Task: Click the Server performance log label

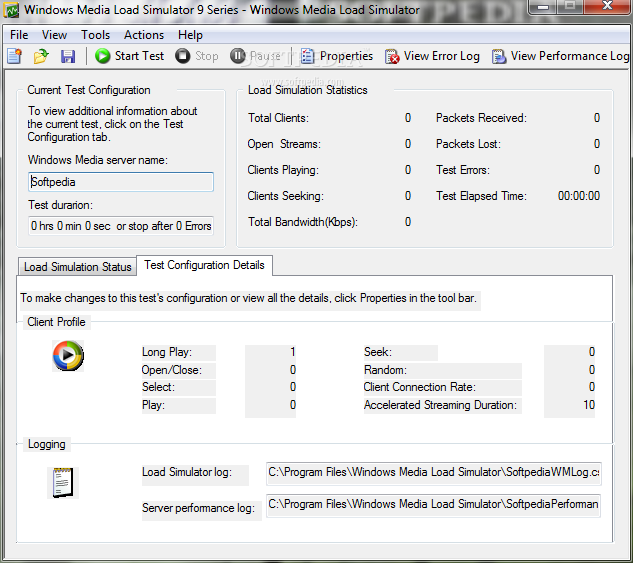Action: [198, 508]
